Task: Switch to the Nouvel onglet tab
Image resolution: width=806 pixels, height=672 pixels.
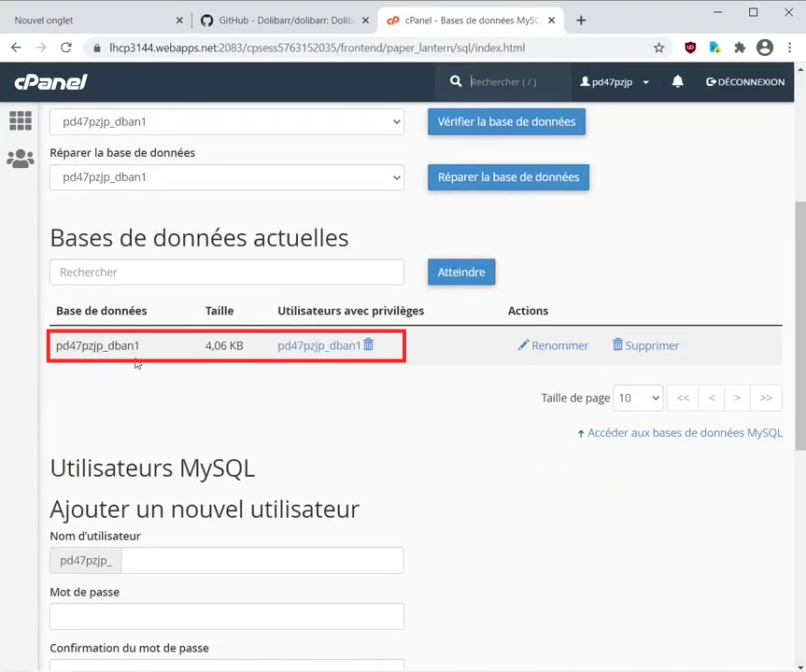Action: tap(93, 21)
